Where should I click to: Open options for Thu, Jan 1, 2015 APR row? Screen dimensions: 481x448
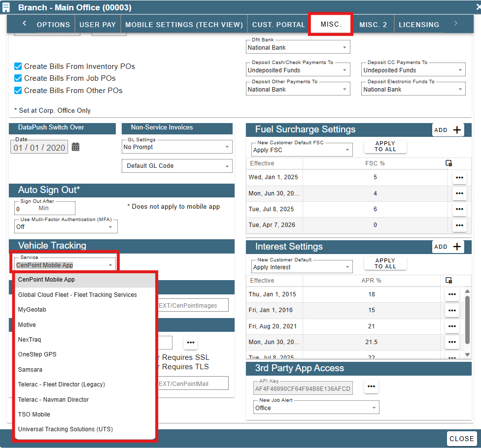click(452, 294)
